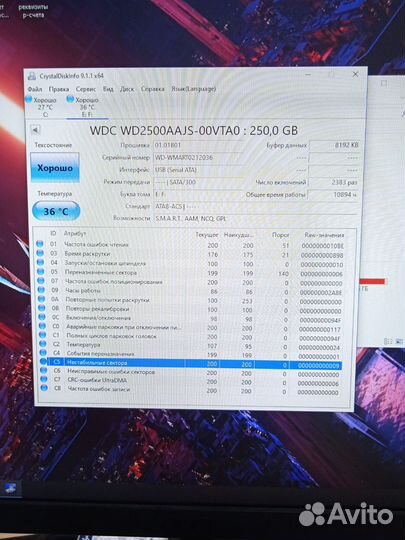Select the Частота ошибок чтения row

190,245
